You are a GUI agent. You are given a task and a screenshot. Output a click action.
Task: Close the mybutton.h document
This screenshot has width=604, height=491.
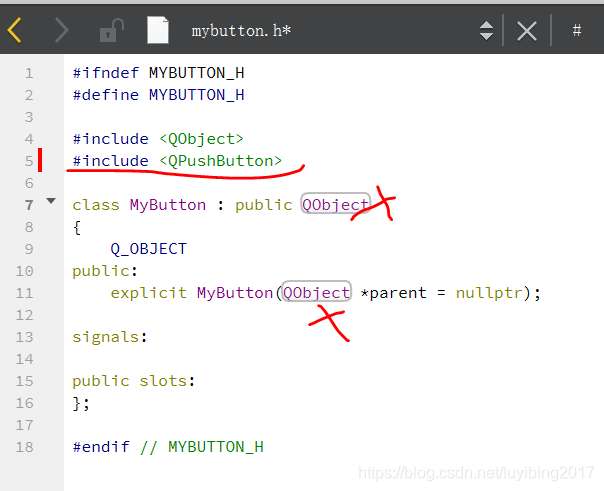pyautogui.click(x=527, y=31)
